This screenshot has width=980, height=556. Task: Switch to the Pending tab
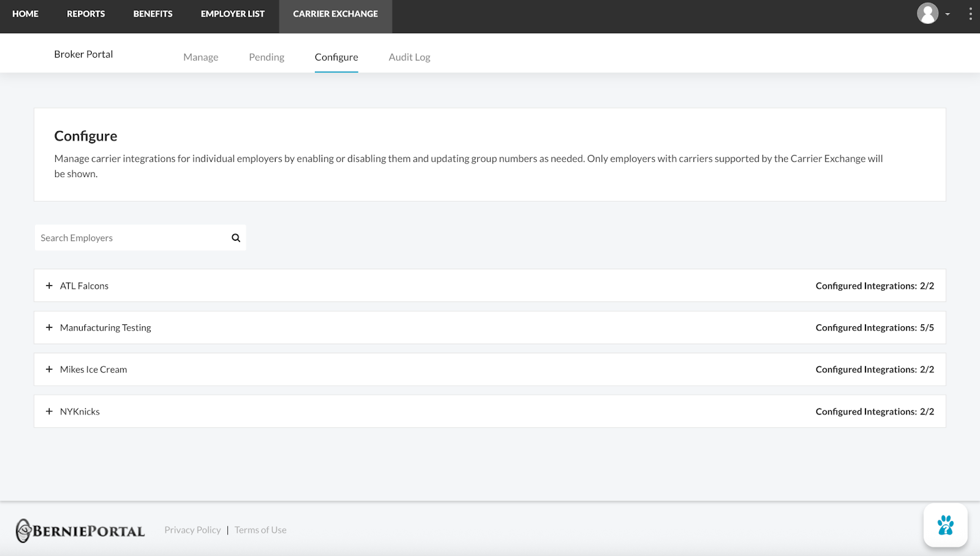pyautogui.click(x=266, y=57)
